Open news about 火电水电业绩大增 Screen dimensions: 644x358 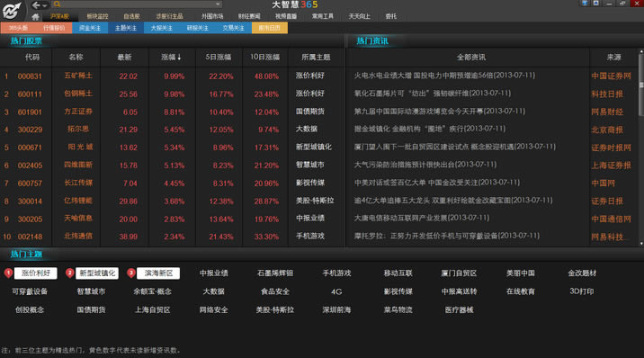click(x=444, y=76)
